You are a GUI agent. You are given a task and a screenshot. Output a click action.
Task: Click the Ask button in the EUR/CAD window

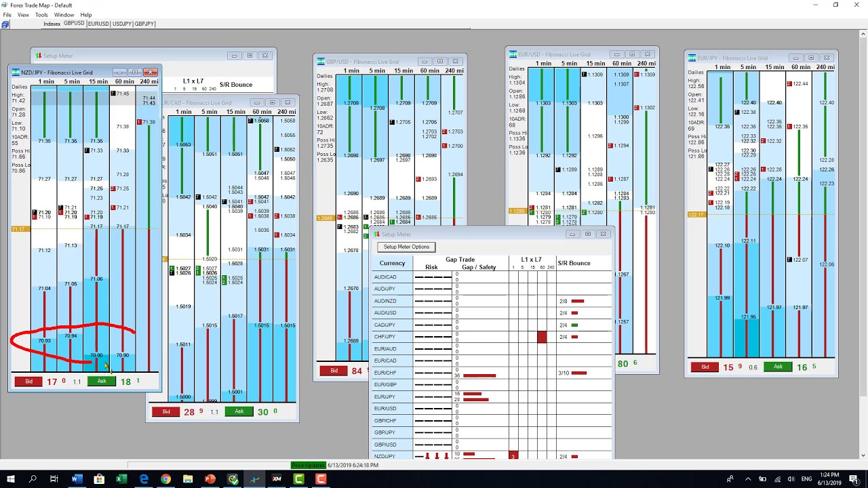[239, 411]
